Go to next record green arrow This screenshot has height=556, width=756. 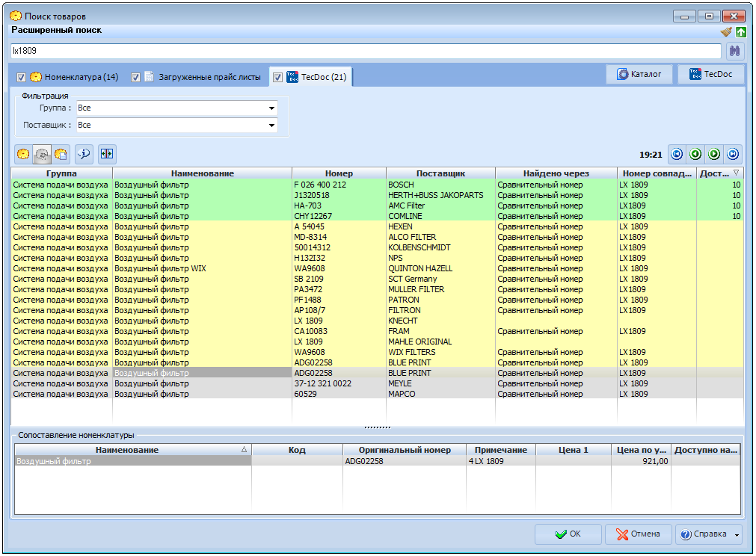tap(714, 154)
